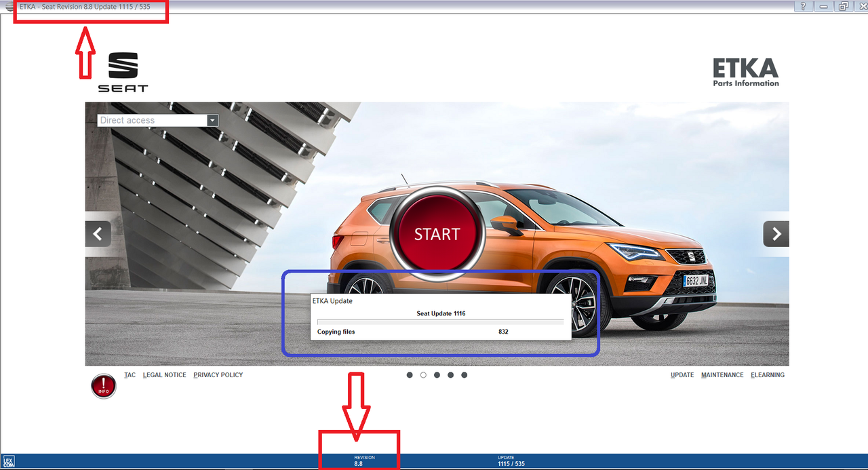Click the red START button
The height and width of the screenshot is (470, 868).
(437, 234)
